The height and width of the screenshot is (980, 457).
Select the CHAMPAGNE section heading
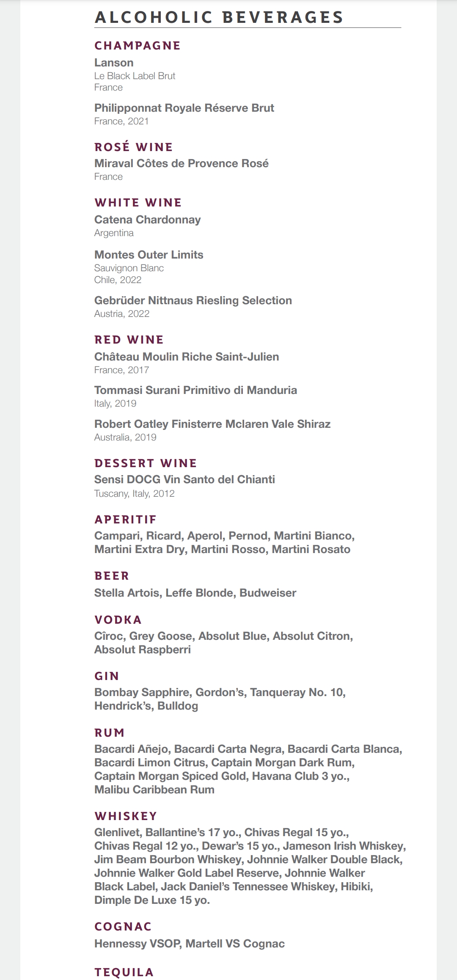138,46
